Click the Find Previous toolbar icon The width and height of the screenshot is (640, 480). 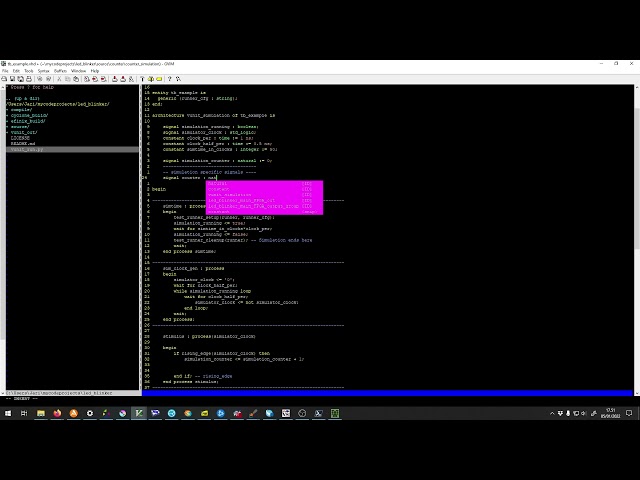click(103, 79)
